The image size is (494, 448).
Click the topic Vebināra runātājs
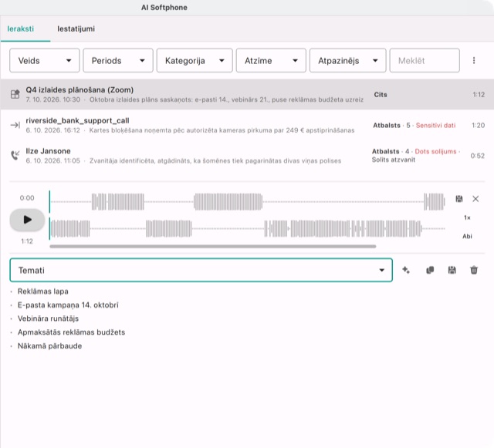pos(48,318)
